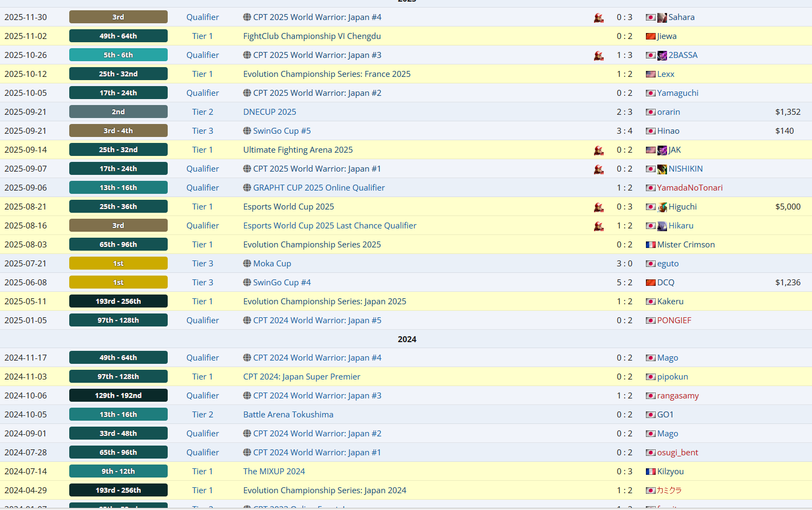Screen dimensions: 812x510
Task: Click the character icon in the Esports World Cup 2025 Tier 1 row
Action: [599, 207]
